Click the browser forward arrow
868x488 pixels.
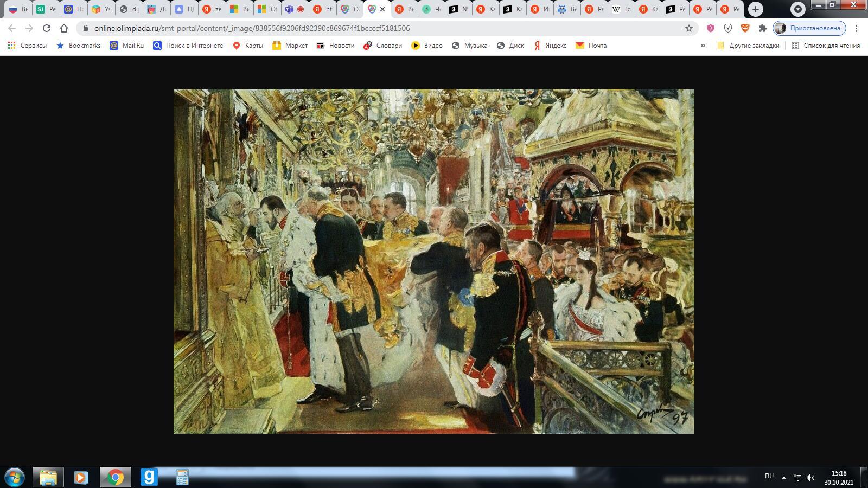point(29,28)
